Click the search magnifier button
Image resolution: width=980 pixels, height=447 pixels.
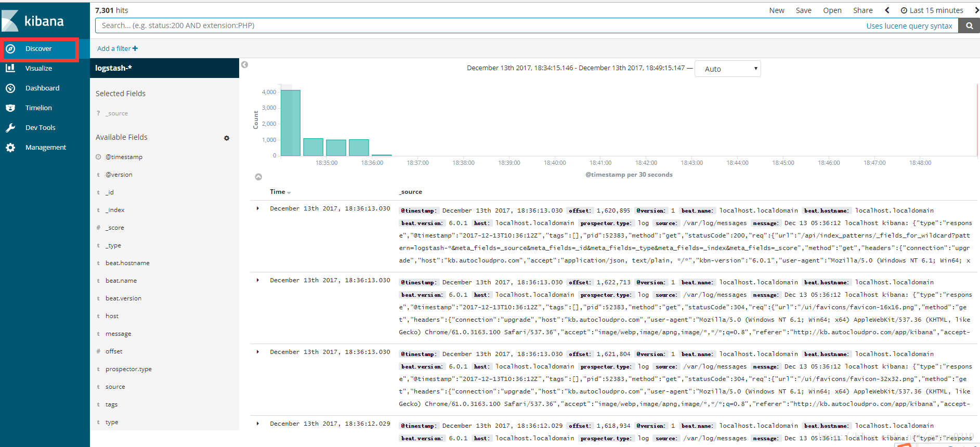(x=969, y=25)
